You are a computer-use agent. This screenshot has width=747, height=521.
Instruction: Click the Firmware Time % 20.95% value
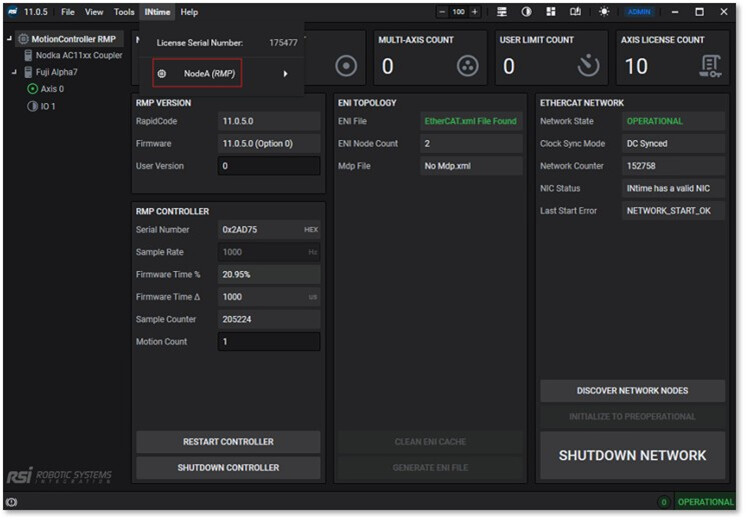coord(269,274)
